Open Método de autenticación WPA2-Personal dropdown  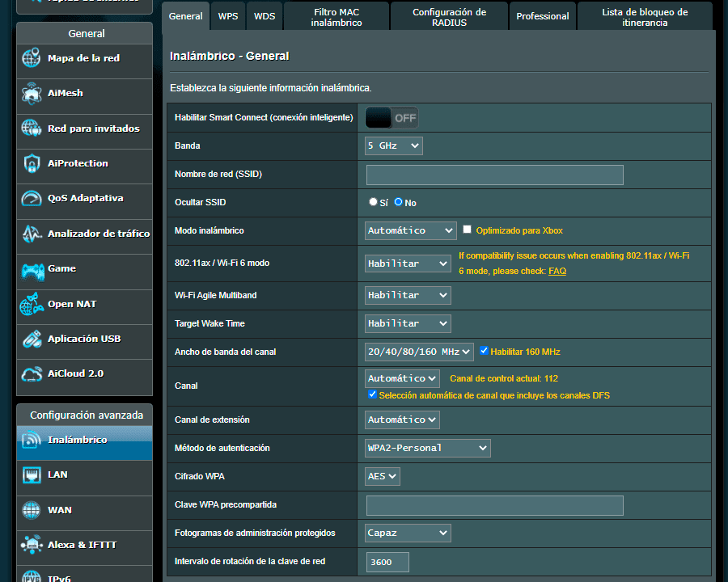(428, 449)
